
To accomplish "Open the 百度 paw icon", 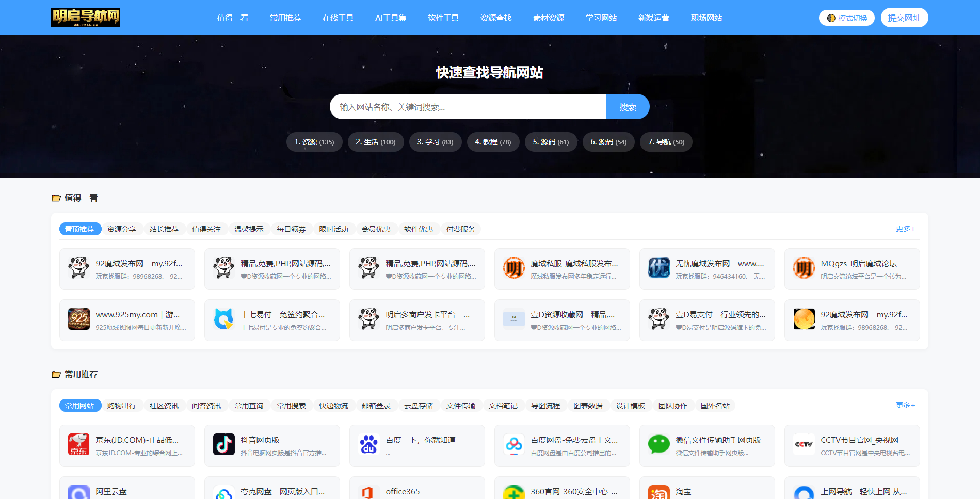I will [x=369, y=444].
